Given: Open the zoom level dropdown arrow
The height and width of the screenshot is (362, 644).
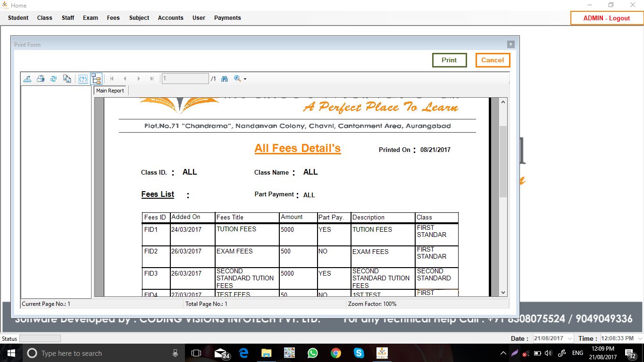Looking at the screenshot, I should 245,79.
